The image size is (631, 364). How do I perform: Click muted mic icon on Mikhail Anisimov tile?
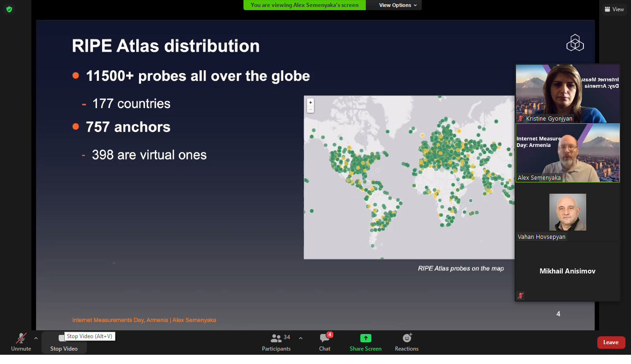(x=521, y=296)
